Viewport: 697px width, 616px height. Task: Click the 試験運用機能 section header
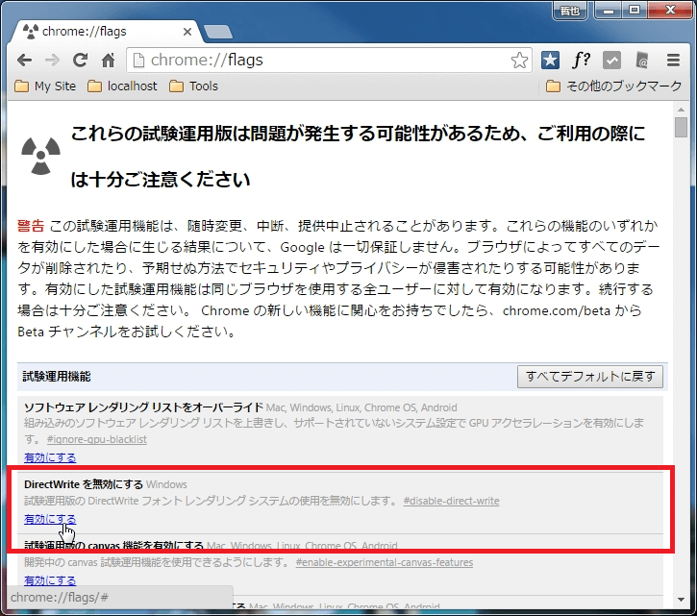tap(57, 377)
